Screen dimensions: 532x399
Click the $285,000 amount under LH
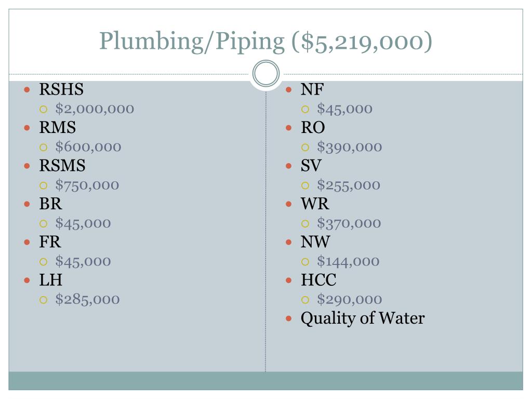point(87,299)
